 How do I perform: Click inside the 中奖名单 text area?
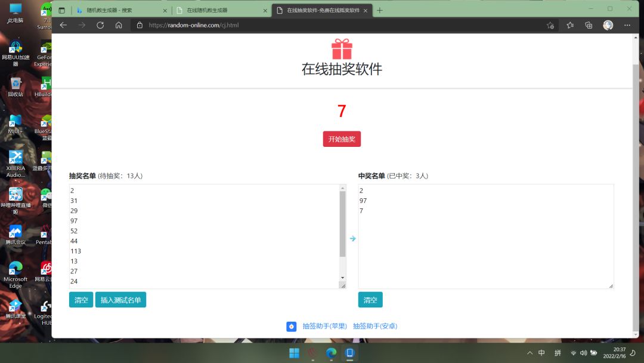[x=486, y=236]
